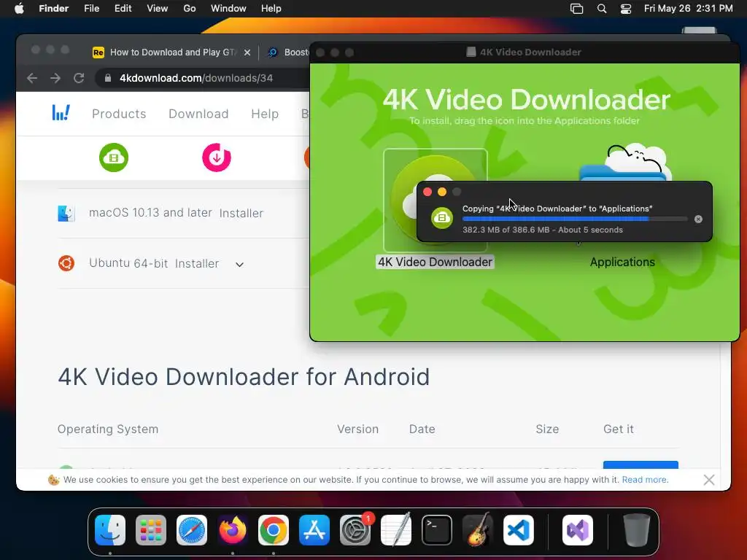Open System Settings from the Dock
747x560 pixels.
[x=355, y=530]
